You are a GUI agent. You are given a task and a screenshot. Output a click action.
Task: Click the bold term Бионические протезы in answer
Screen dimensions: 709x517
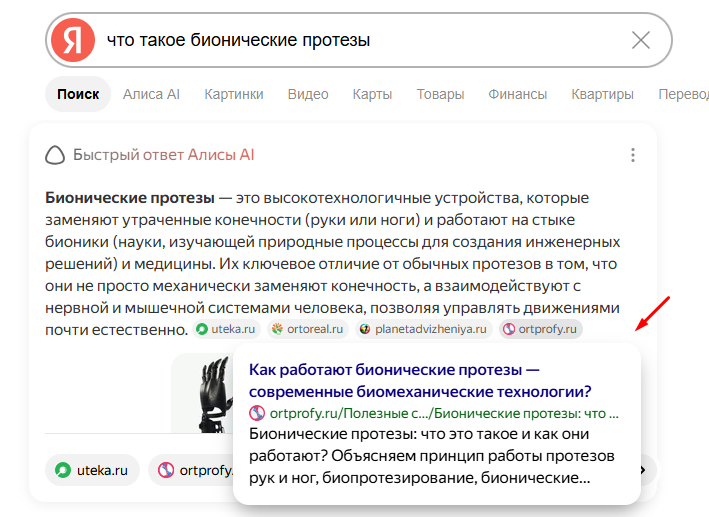130,198
